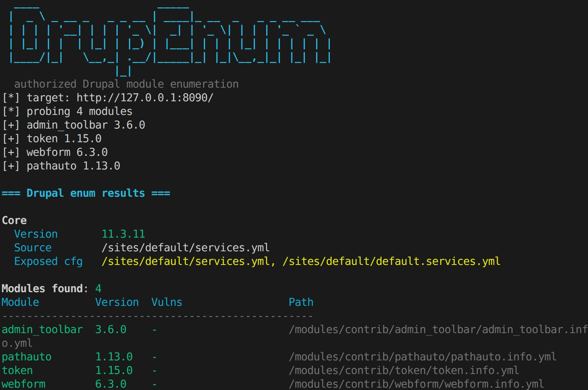The width and height of the screenshot is (588, 390).
Task: Click the exposed default.services.yml path
Action: click(x=391, y=261)
